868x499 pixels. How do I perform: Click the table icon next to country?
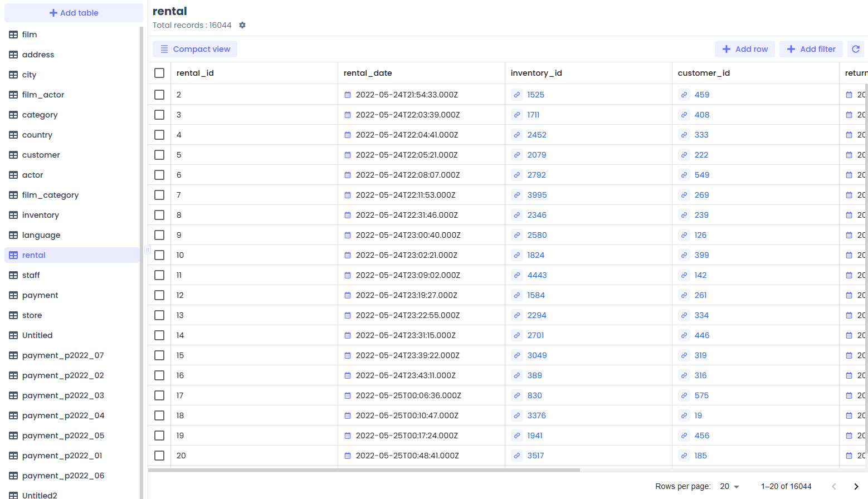(13, 135)
